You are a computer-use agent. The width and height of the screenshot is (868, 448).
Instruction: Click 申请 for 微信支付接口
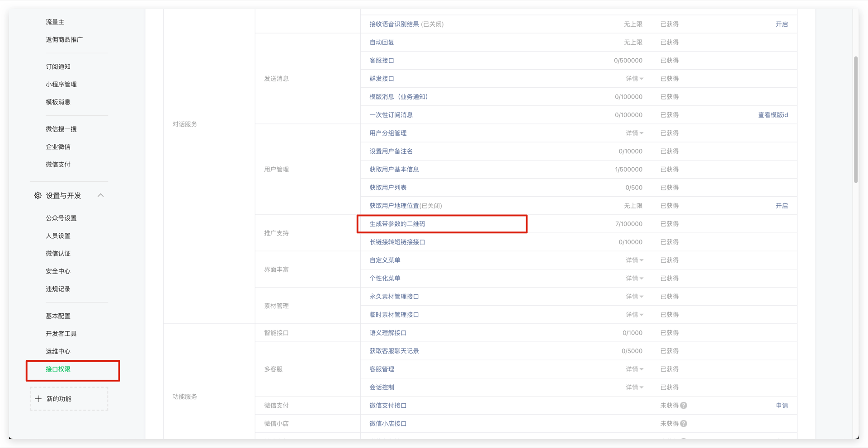[781, 406]
